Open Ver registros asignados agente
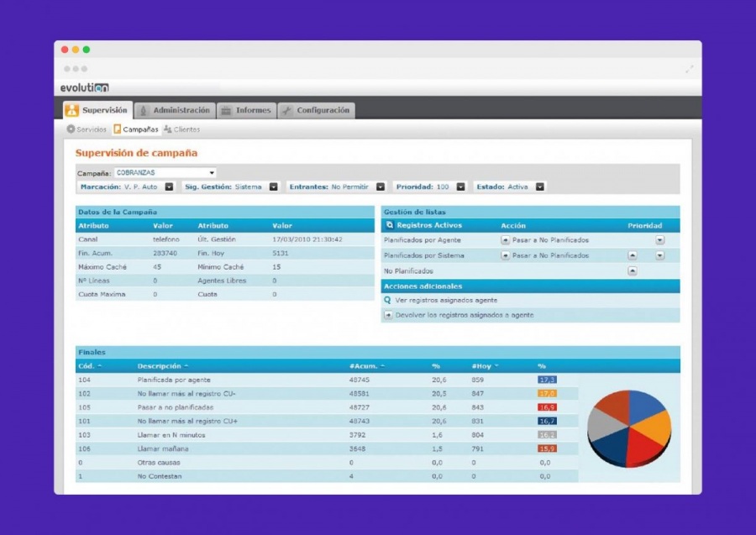The width and height of the screenshot is (756, 535). point(446,301)
